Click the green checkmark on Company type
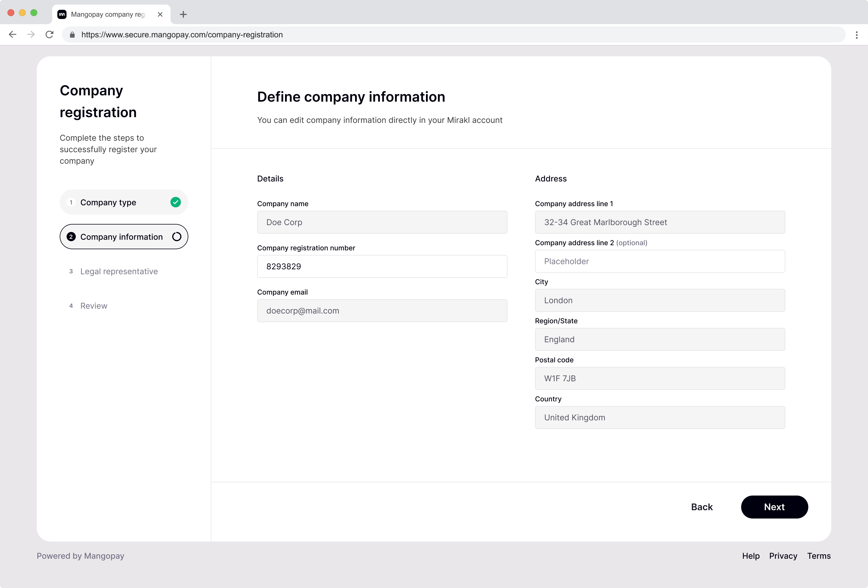The image size is (868, 588). pyautogui.click(x=176, y=202)
